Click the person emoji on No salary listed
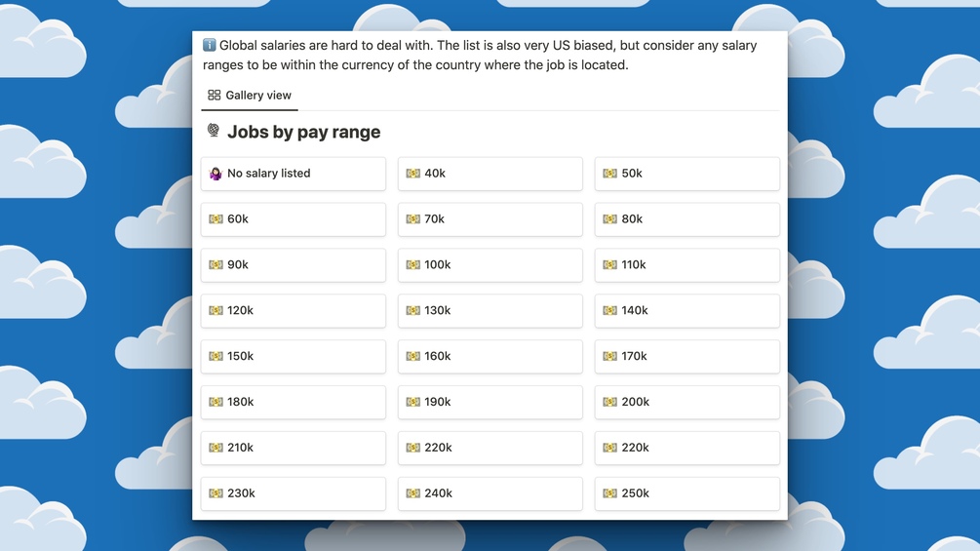Viewport: 980px width, 551px height. coord(216,174)
